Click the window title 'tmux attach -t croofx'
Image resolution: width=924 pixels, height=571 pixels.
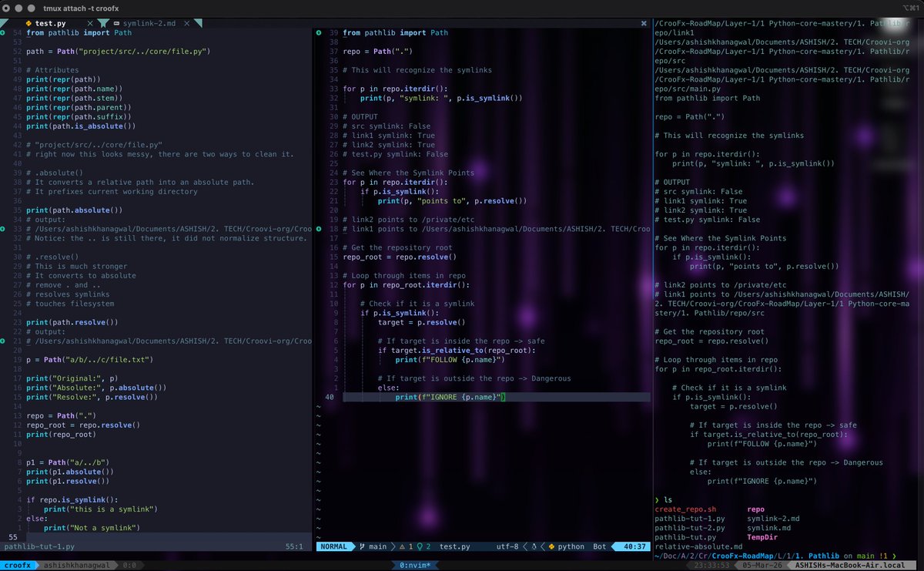(81, 7)
